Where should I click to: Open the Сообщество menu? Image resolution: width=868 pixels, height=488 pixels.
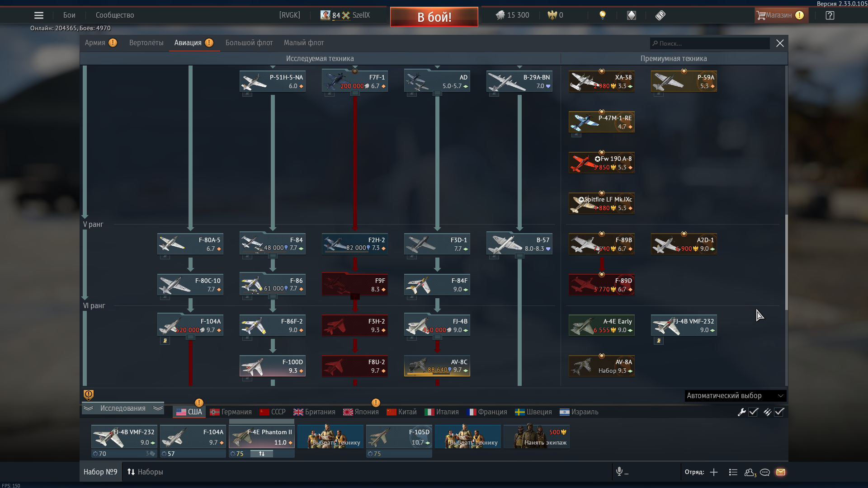click(115, 15)
